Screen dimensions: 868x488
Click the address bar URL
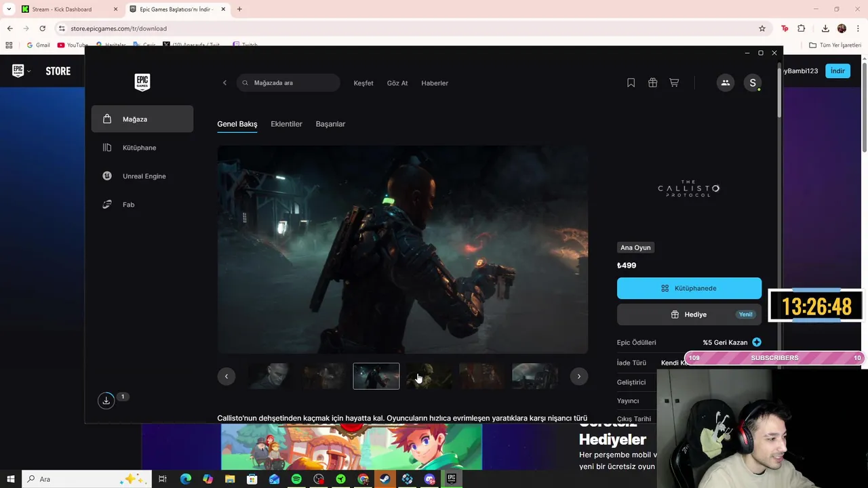(119, 28)
